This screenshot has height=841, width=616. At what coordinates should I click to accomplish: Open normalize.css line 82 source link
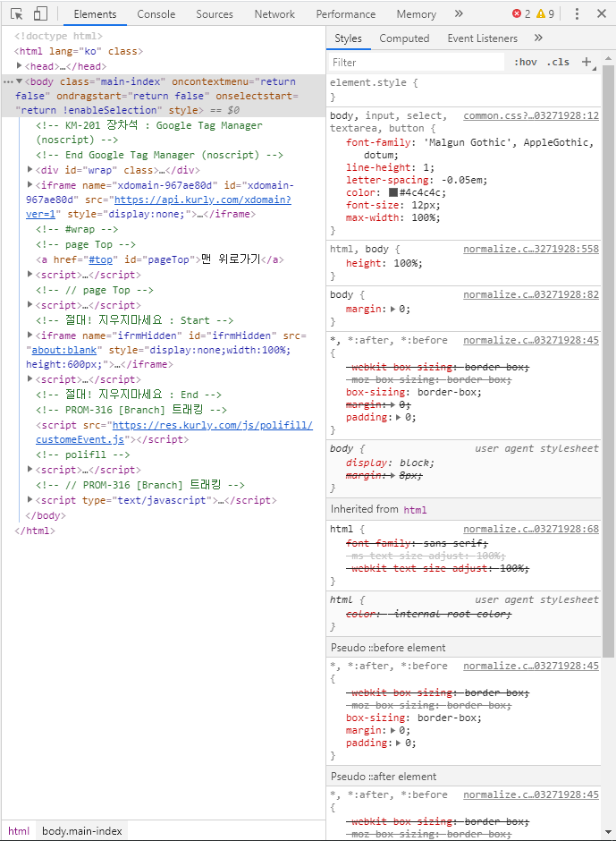click(531, 294)
